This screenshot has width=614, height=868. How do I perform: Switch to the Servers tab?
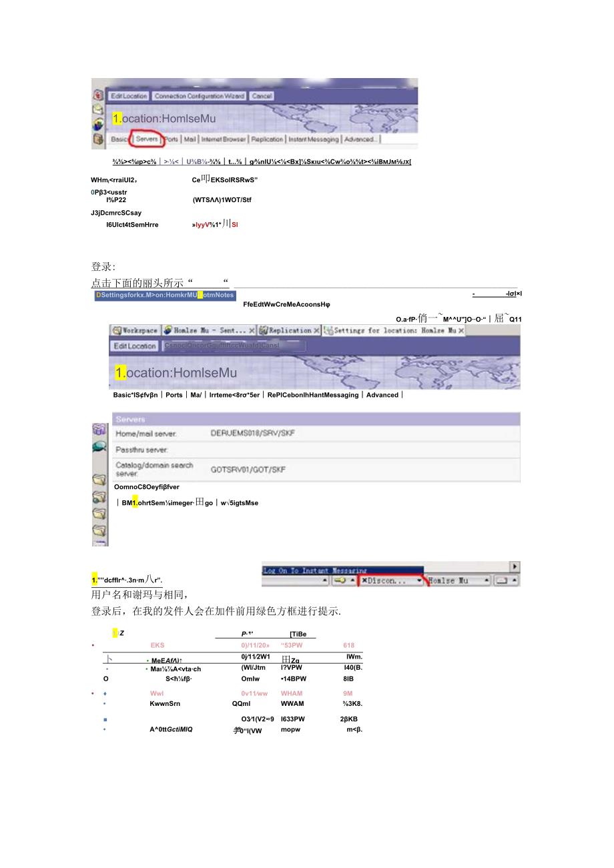pyautogui.click(x=147, y=139)
